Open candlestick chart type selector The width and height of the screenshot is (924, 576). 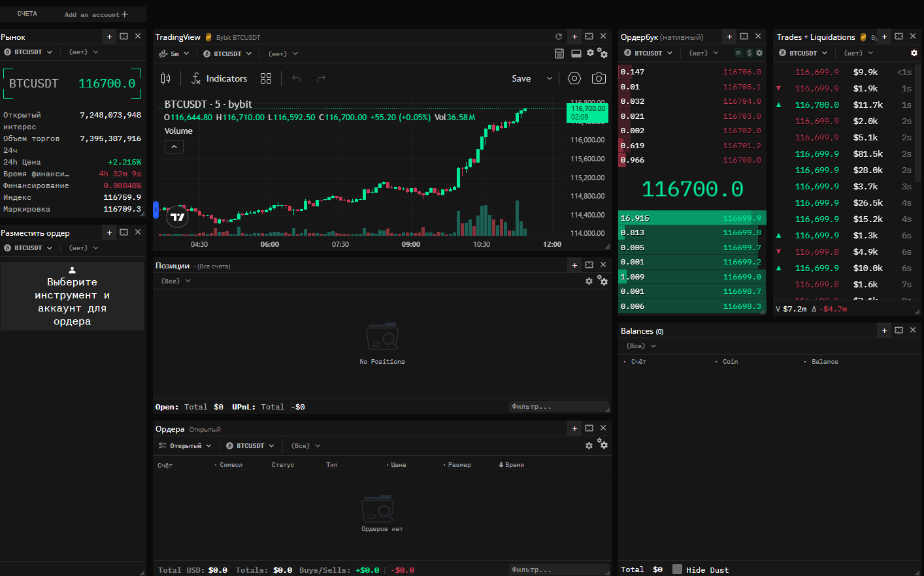166,78
